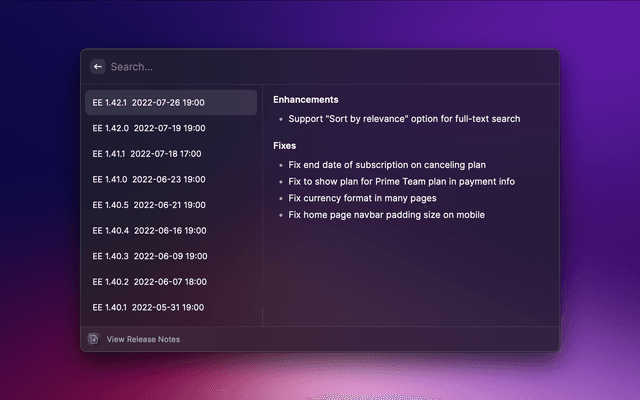Image resolution: width=640 pixels, height=400 pixels.
Task: Click the "Sort by relevance" enhancement line
Action: point(404,119)
